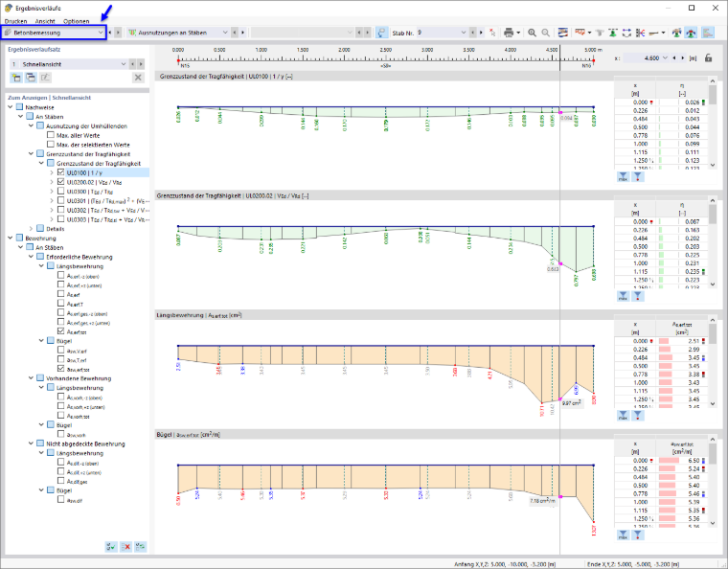Click the max filter icon below Bügel results table
The image size is (728, 569).
pyautogui.click(x=623, y=535)
